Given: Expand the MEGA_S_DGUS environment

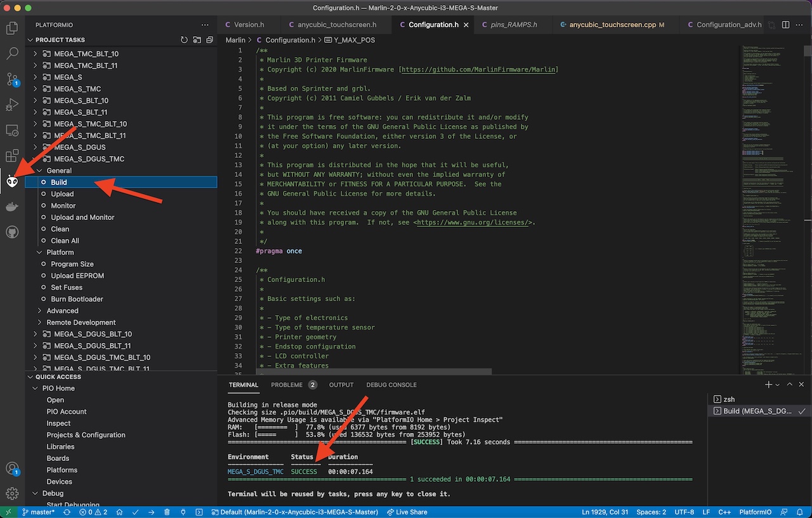Looking at the screenshot, I should coord(36,147).
